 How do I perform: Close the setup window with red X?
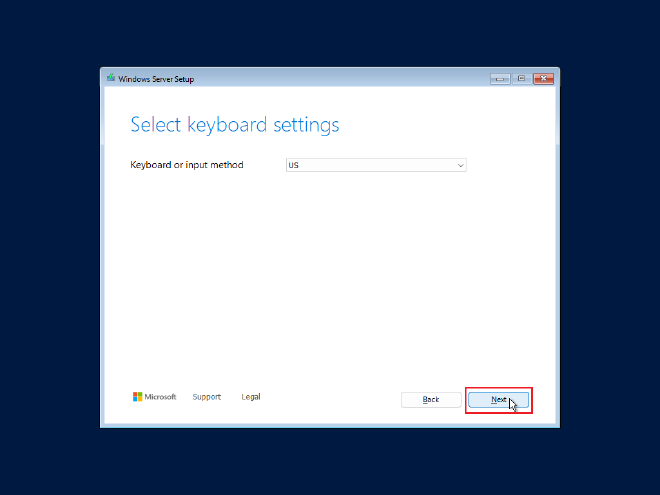[x=543, y=79]
